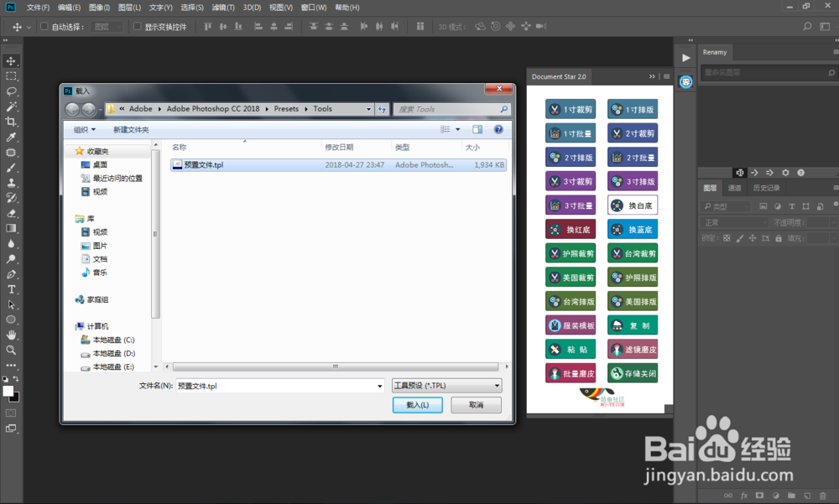Image resolution: width=839 pixels, height=504 pixels.
Task: Toggle type layer filter icon
Action: (792, 206)
